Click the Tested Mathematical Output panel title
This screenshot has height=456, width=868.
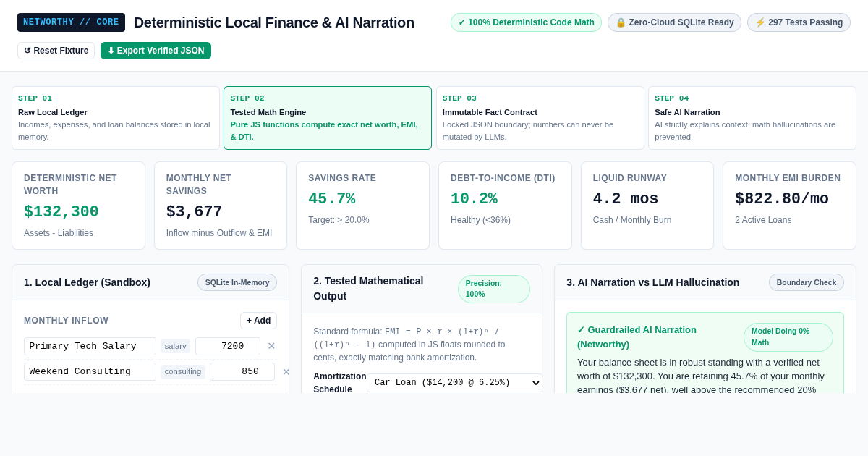[x=368, y=288]
